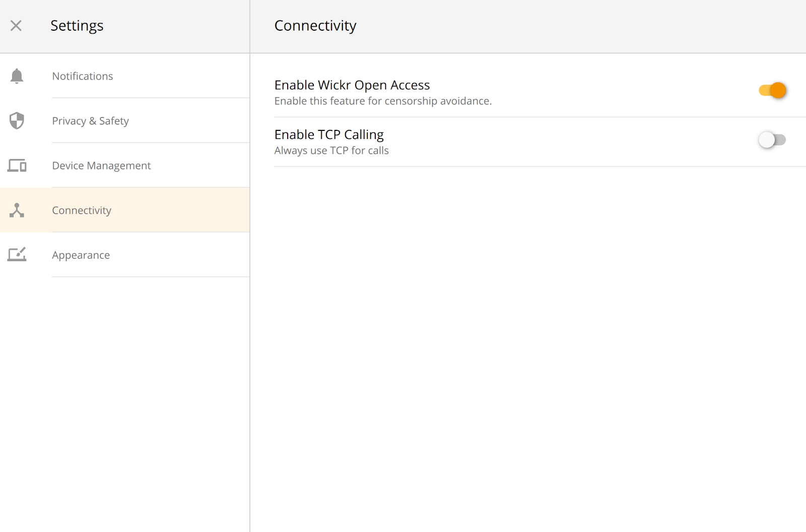Click the "Enable TCP Calling" label
806x532 pixels.
pos(329,134)
